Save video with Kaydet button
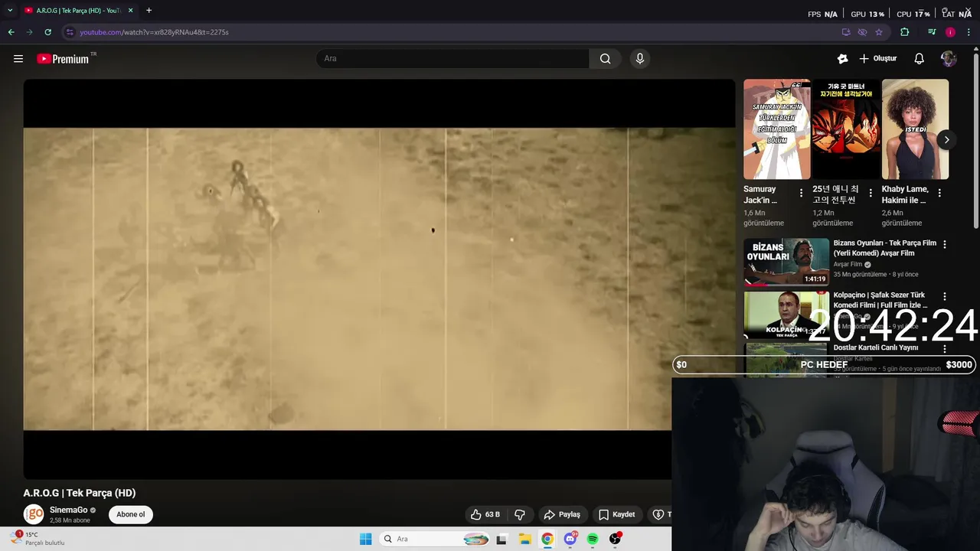 [616, 514]
